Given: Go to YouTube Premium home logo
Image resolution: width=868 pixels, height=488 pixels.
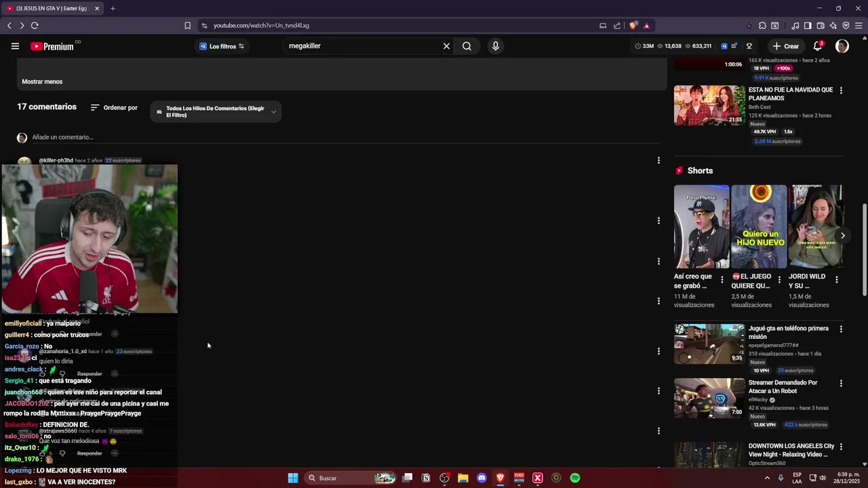Looking at the screenshot, I should 52,46.
